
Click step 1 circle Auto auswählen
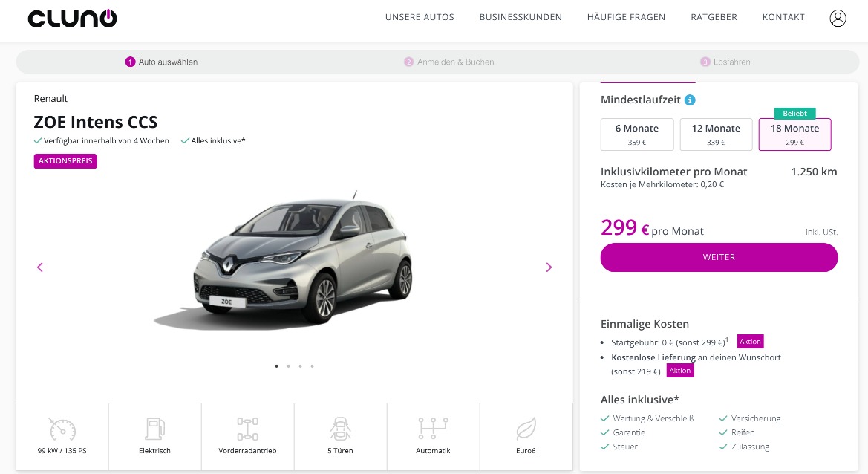(130, 62)
